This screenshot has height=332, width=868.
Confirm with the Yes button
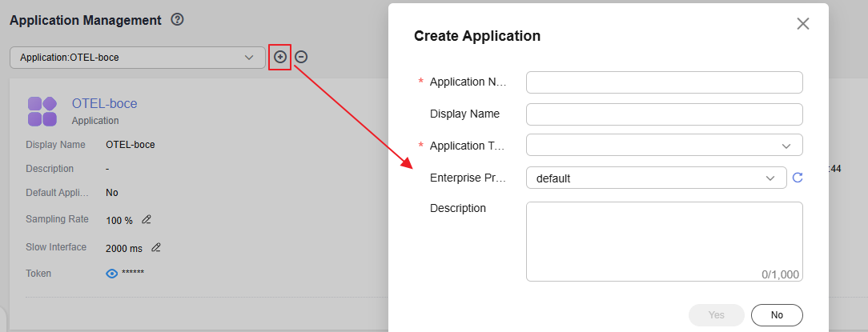(717, 315)
